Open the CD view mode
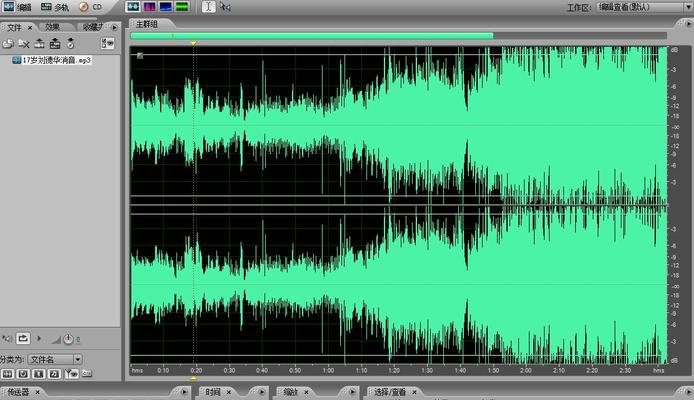Image resolution: width=694 pixels, height=400 pixels. [91, 7]
